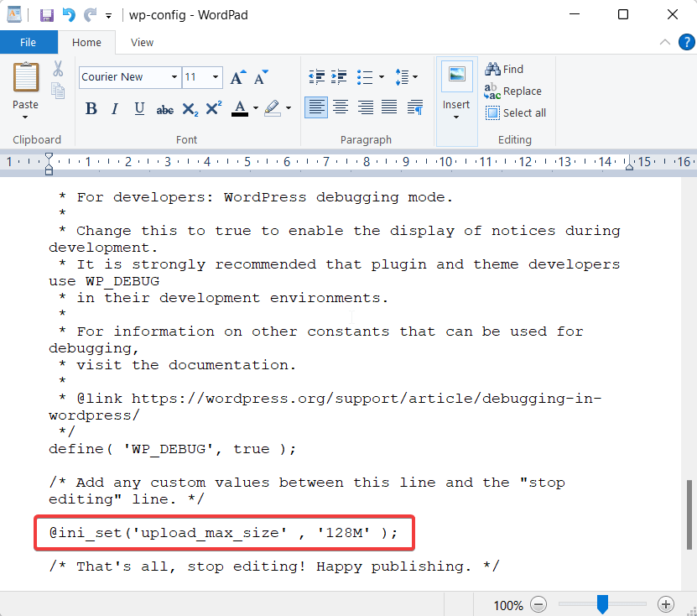
Task: Open the font size dropdown
Action: point(216,77)
